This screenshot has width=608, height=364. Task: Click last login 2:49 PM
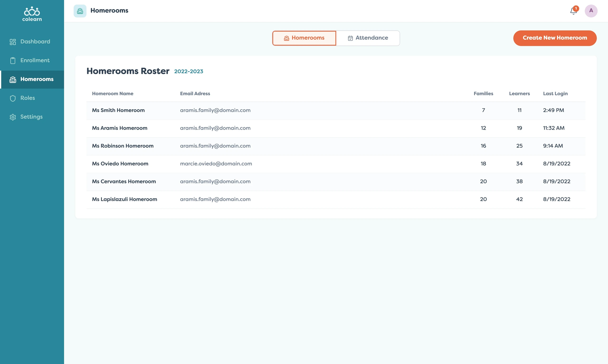tap(553, 110)
